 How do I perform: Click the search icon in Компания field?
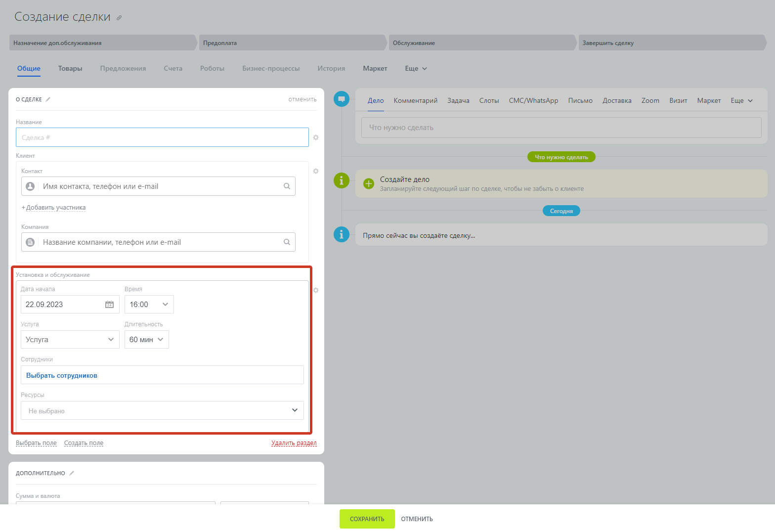tap(287, 242)
